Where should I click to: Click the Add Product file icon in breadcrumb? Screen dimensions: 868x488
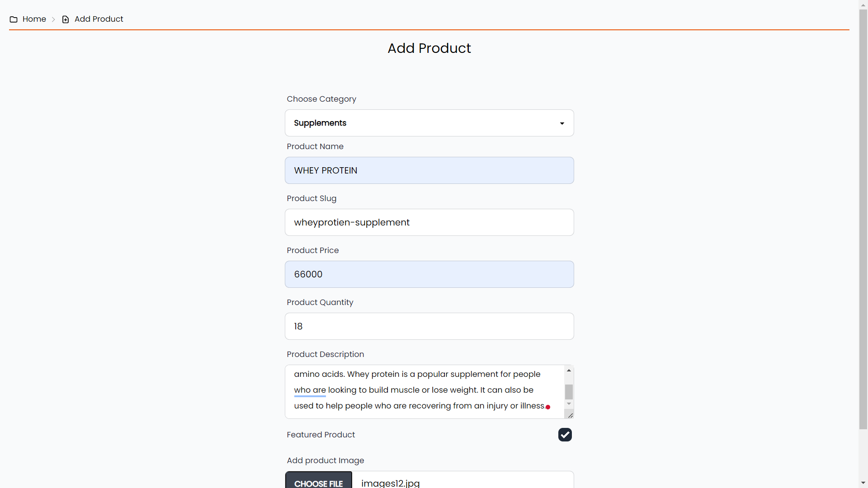66,19
